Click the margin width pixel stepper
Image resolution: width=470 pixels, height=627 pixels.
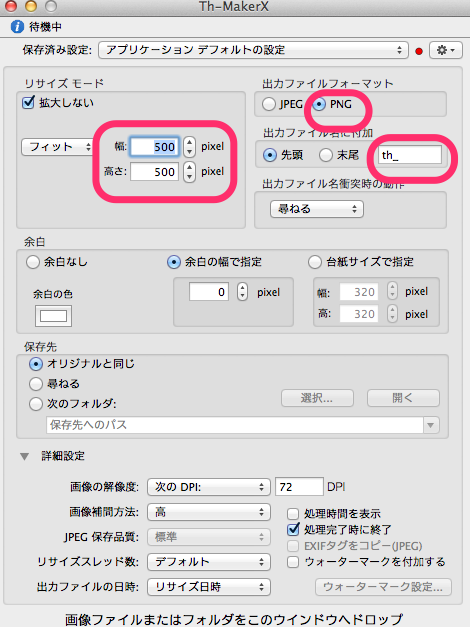[242, 292]
